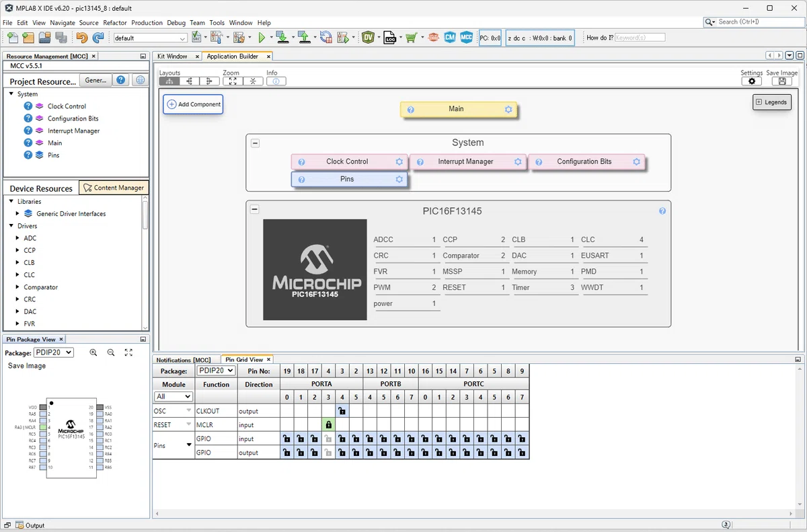Click the help icon on PIC16F13145 panel
Viewport: 807px width, 532px height.
coord(662,211)
